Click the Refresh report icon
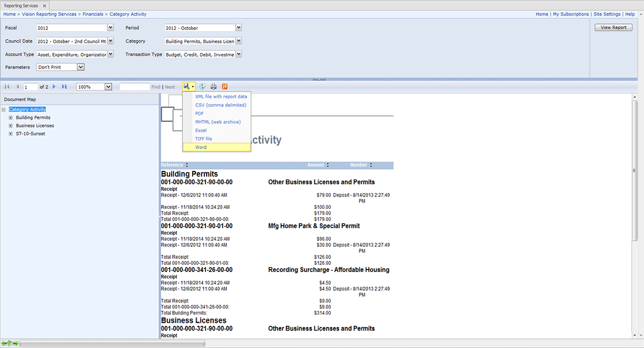The width and height of the screenshot is (644, 348). point(202,87)
